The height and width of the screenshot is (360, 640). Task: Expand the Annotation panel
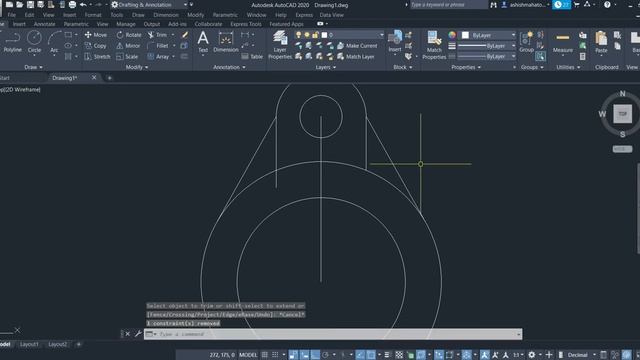coord(229,67)
